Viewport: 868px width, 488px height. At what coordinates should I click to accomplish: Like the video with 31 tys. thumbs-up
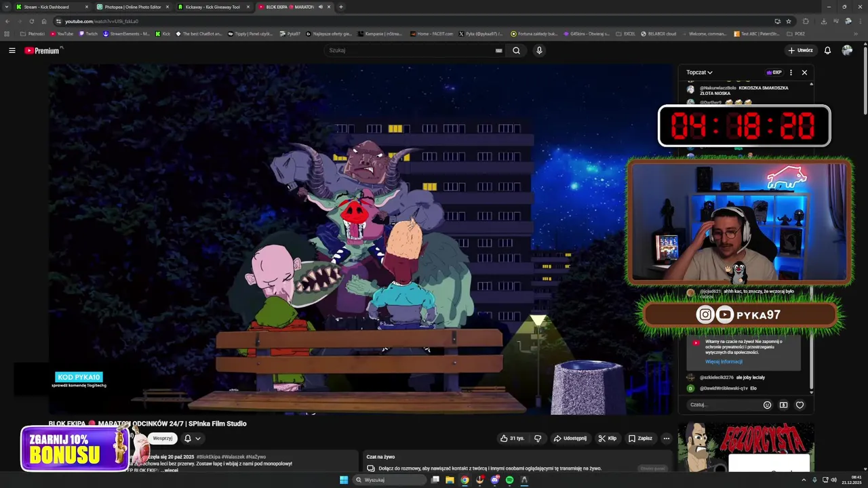pyautogui.click(x=513, y=439)
